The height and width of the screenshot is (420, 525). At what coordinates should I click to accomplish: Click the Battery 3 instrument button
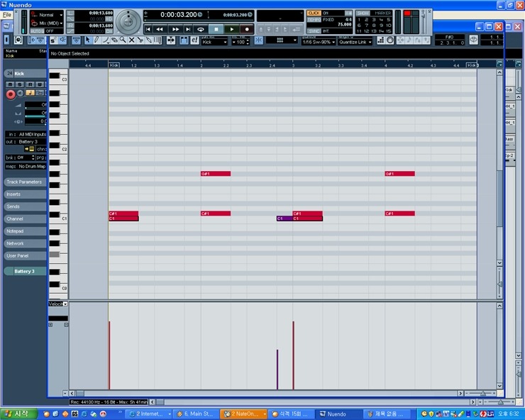click(24, 271)
